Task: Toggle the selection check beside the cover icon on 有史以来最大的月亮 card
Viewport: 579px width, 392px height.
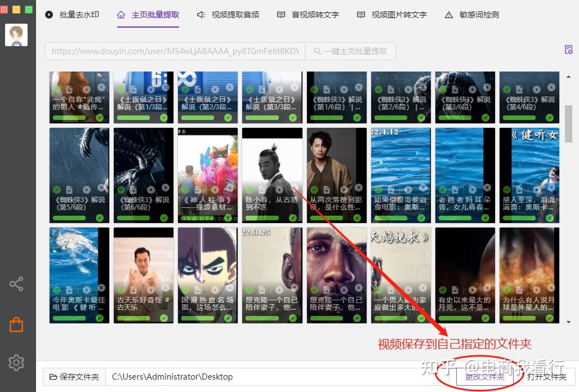Action: pyautogui.click(x=443, y=290)
